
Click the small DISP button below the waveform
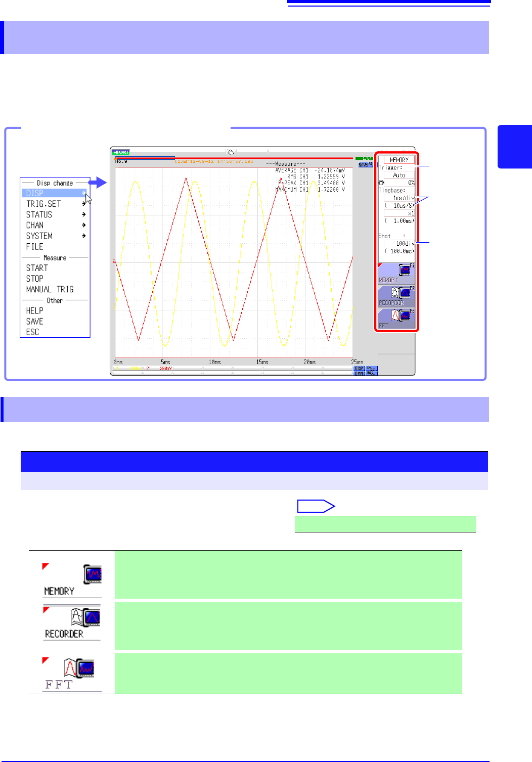(359, 369)
